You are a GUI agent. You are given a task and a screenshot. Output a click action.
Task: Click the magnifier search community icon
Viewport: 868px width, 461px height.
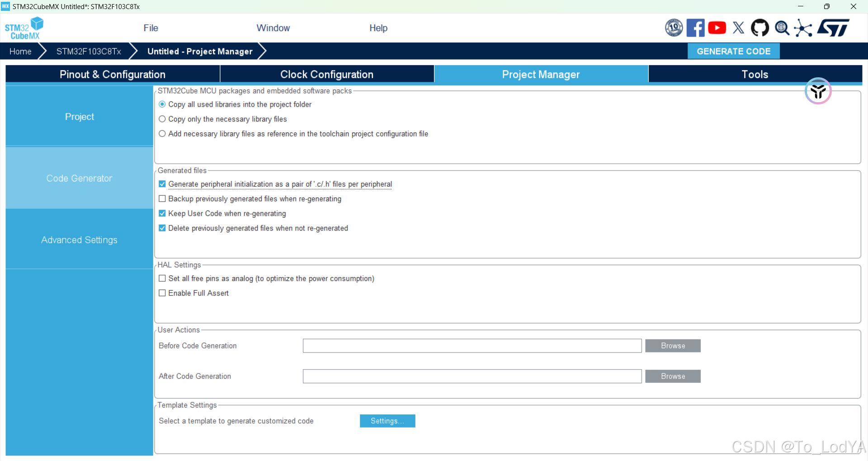(782, 28)
